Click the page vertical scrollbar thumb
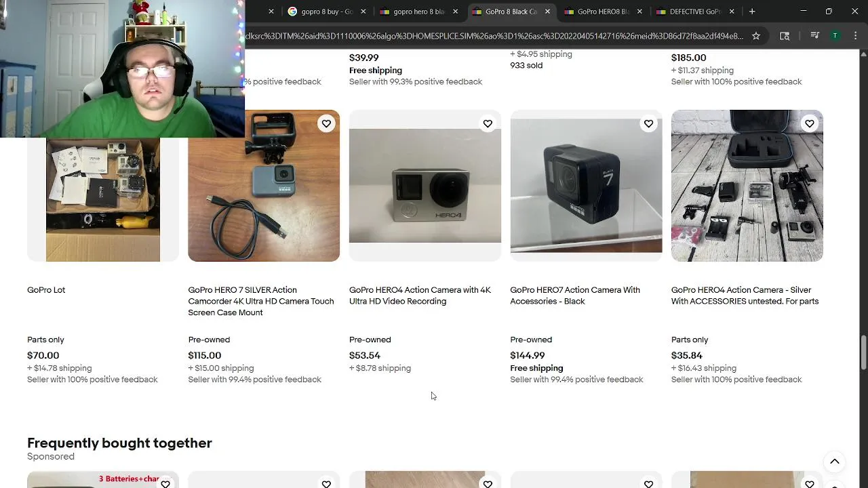 tap(863, 352)
